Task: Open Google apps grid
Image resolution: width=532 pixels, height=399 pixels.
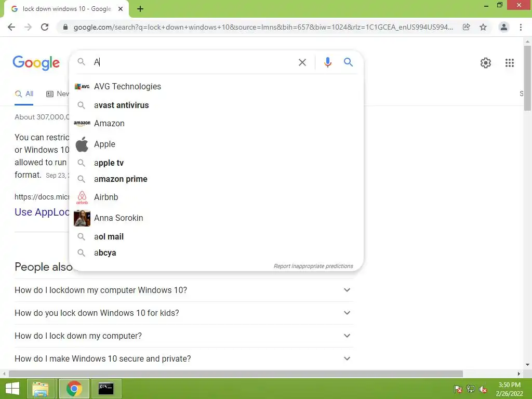Action: tap(509, 63)
